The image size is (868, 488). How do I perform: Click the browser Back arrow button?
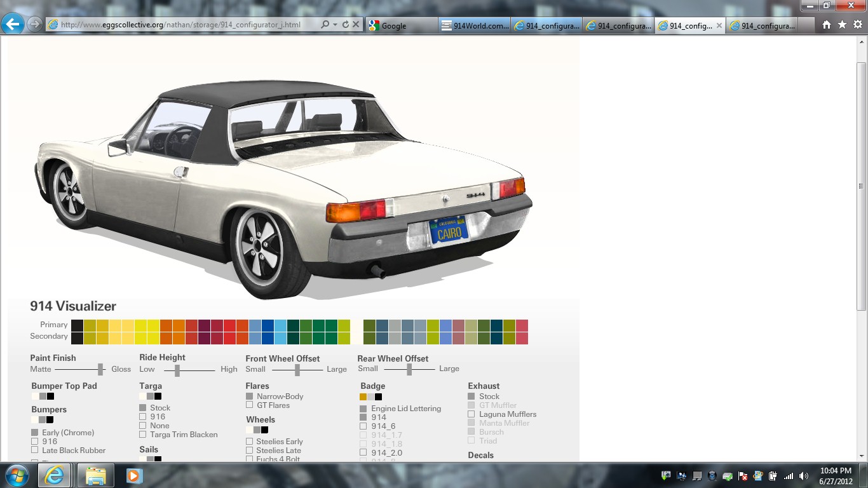tap(13, 25)
